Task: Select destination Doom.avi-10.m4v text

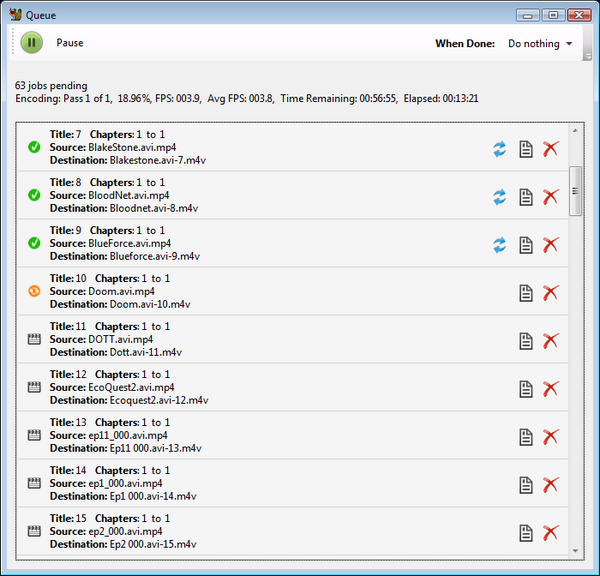Action: tap(150, 305)
